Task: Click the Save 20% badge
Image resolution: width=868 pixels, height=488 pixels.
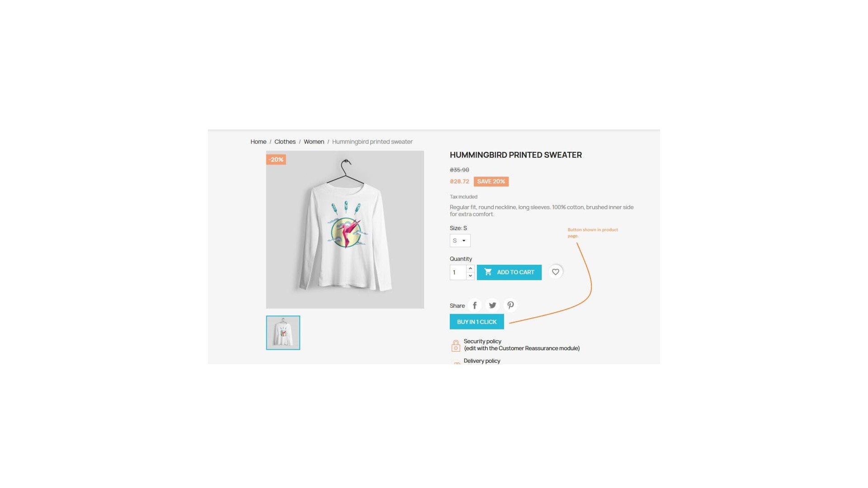Action: 491,182
